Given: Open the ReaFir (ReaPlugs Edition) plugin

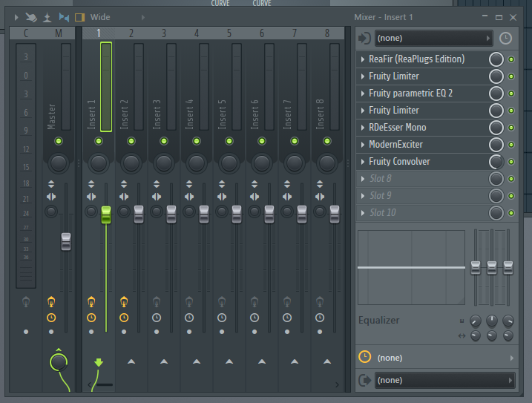Looking at the screenshot, I should coord(417,59).
